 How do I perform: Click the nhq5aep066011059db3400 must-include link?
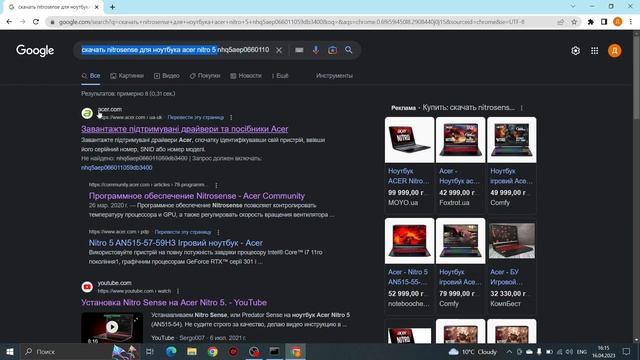[x=117, y=168]
